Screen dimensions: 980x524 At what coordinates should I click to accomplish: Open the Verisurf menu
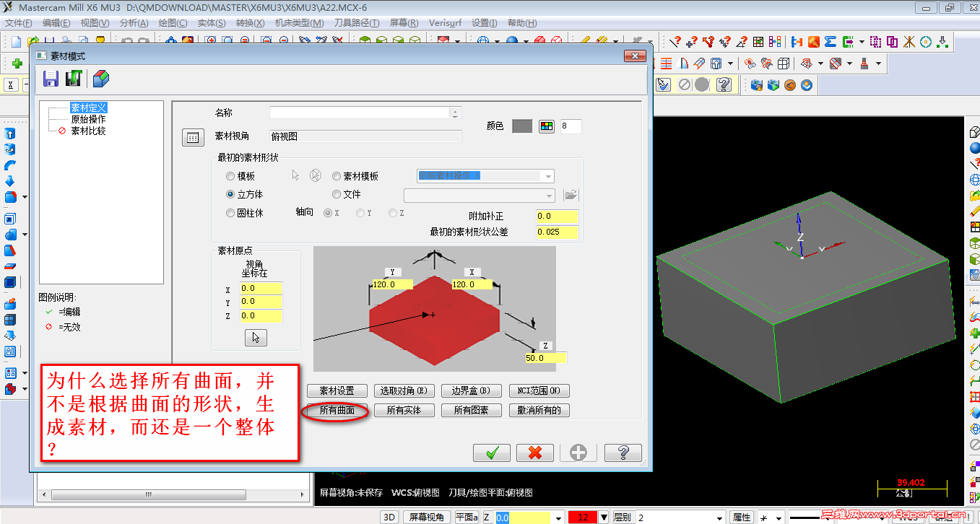tap(445, 23)
